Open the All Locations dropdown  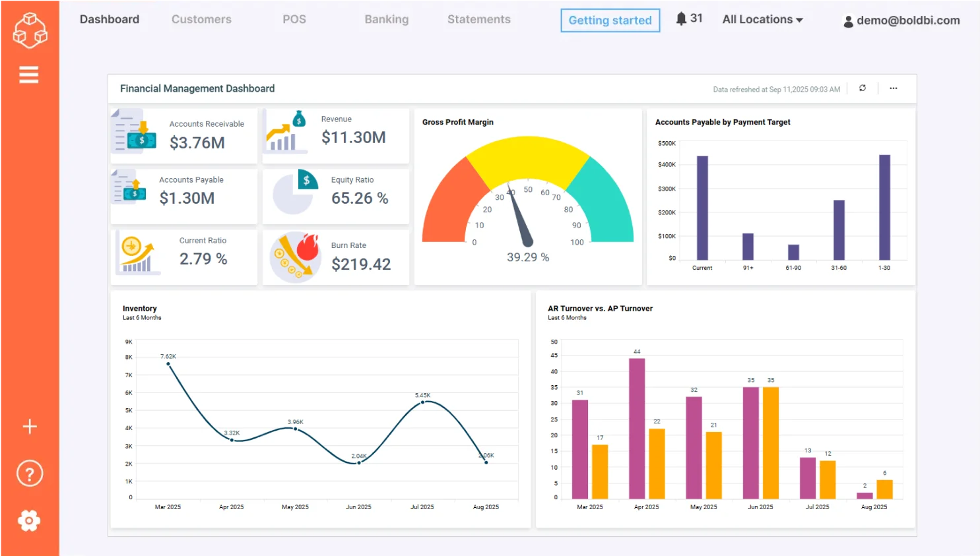762,19
